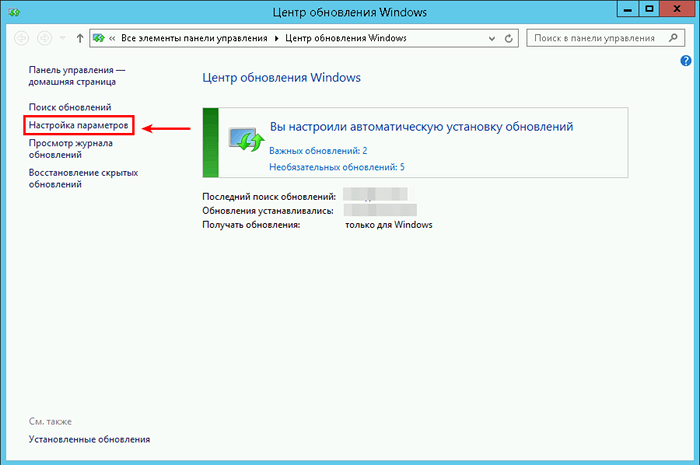Open Панель управления — домашняя страница
Viewport: 700px width, 465px height.
click(x=77, y=76)
